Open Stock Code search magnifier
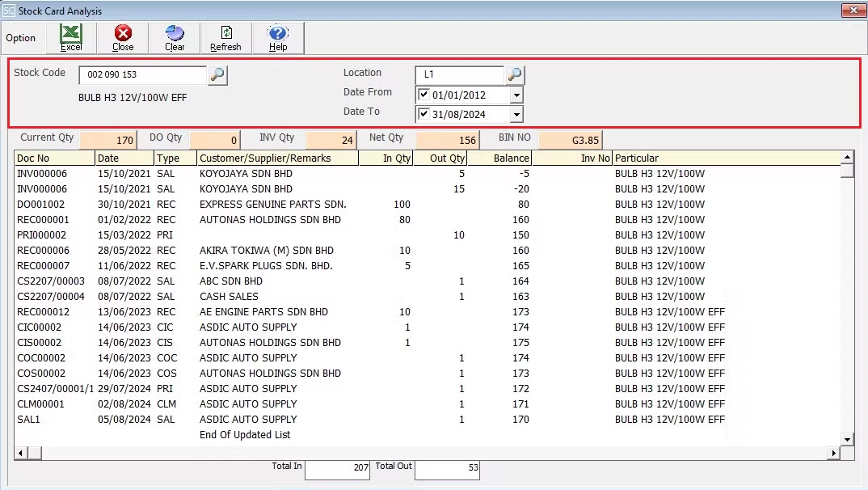 217,74
